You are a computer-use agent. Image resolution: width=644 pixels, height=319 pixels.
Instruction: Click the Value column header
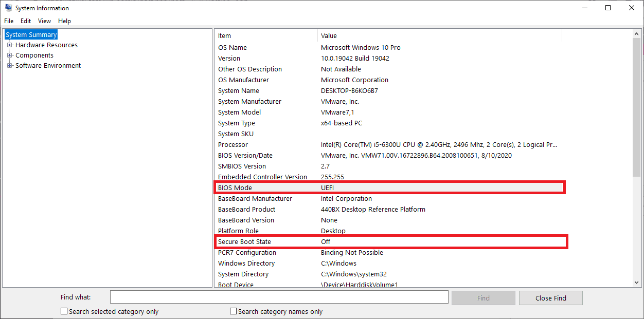pyautogui.click(x=440, y=36)
